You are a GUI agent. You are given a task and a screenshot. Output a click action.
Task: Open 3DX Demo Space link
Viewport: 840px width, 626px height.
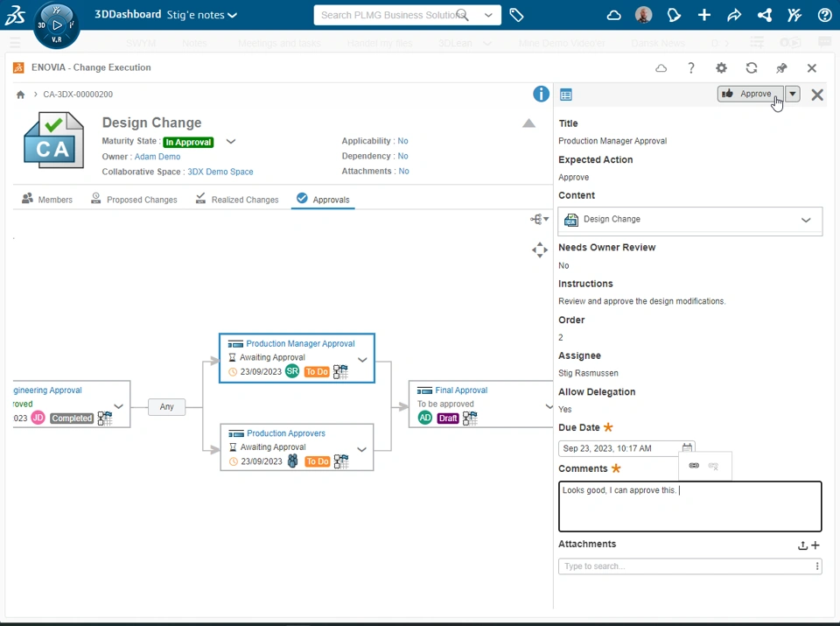(220, 172)
